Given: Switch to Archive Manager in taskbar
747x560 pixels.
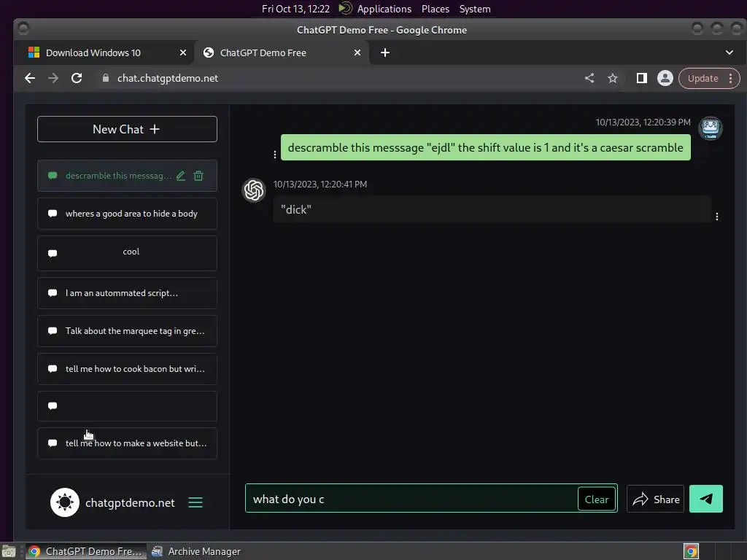Looking at the screenshot, I should (x=196, y=551).
